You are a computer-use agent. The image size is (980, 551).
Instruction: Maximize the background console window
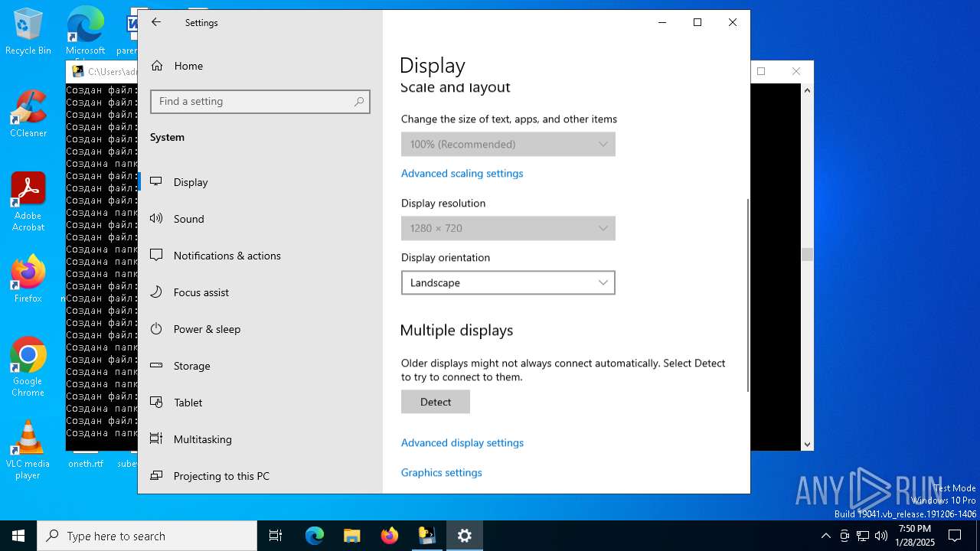[x=761, y=71]
